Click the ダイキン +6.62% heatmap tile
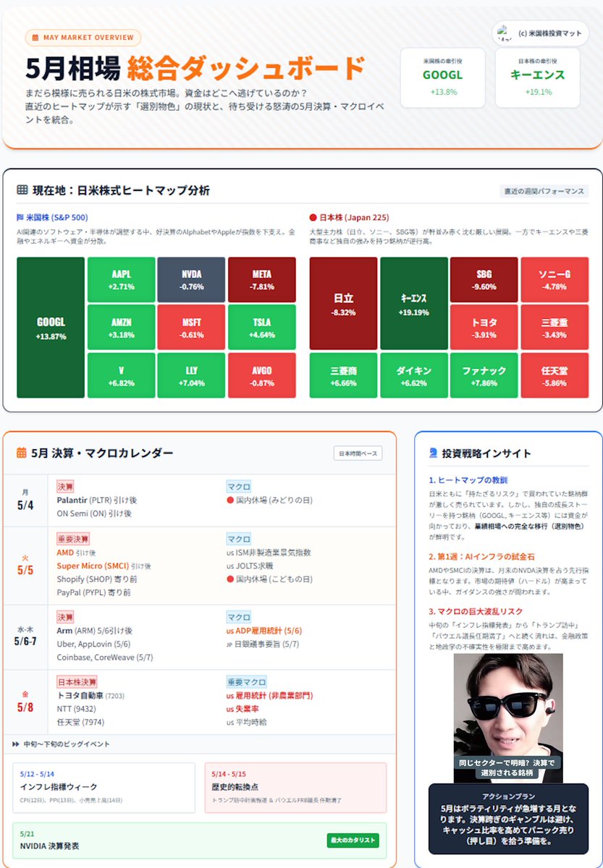The width and height of the screenshot is (603, 868). [414, 375]
